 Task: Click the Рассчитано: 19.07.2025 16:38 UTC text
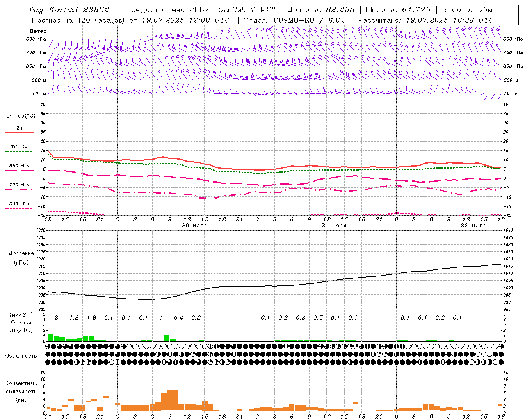point(426,20)
